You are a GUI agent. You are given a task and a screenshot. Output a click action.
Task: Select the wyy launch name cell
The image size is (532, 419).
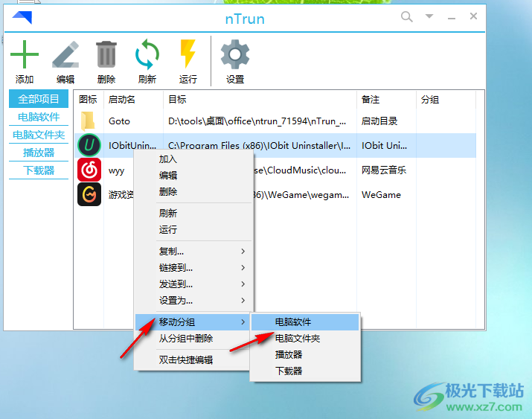point(116,170)
